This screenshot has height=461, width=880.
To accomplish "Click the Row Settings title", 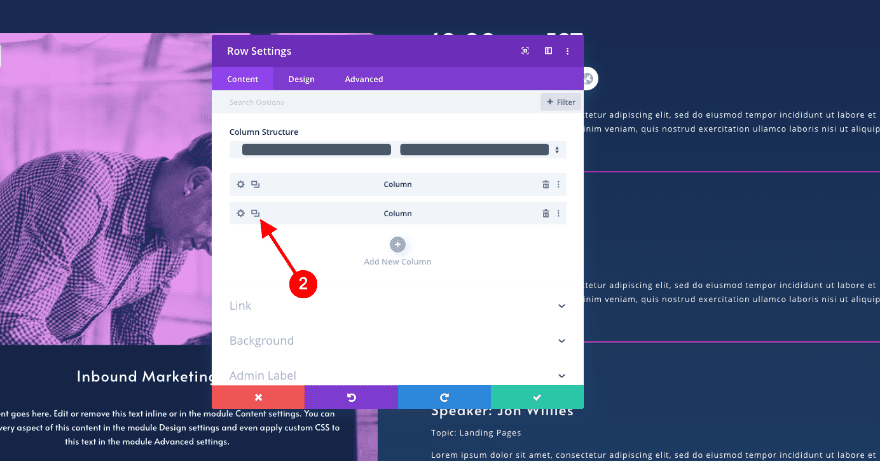I will [259, 51].
